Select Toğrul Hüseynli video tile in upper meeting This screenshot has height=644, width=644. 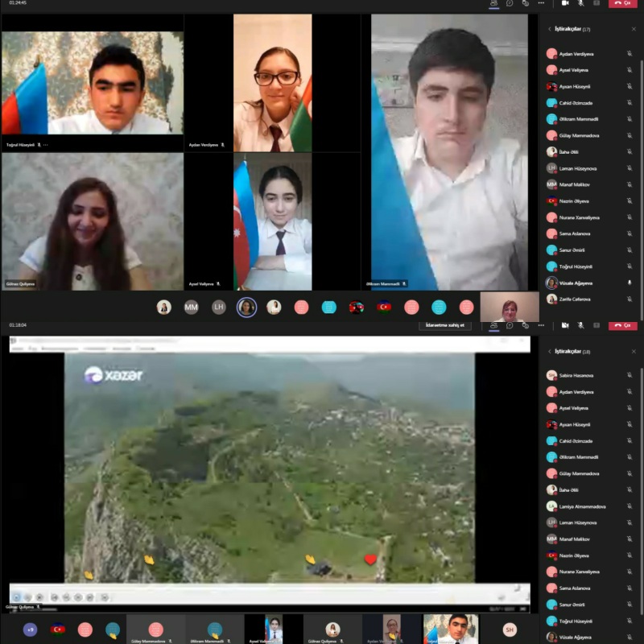pos(93,84)
